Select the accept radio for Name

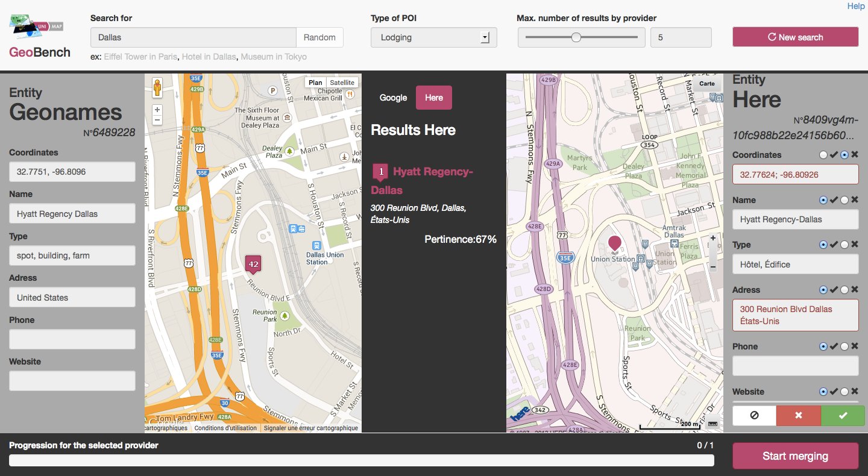(823, 200)
